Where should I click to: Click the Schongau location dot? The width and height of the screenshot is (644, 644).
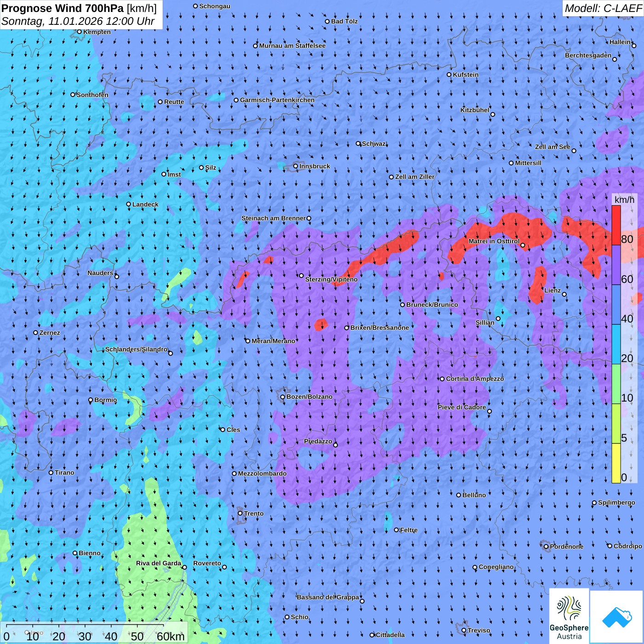pos(195,6)
